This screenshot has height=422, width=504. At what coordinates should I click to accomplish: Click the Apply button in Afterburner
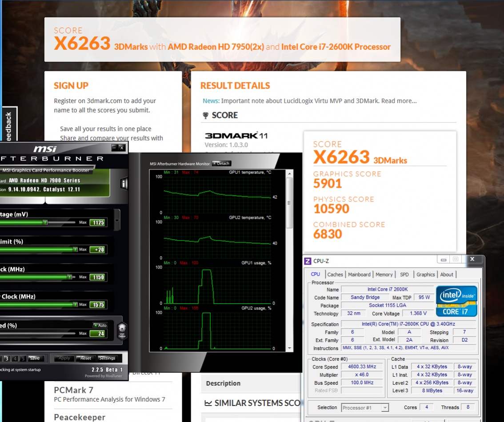(64, 358)
